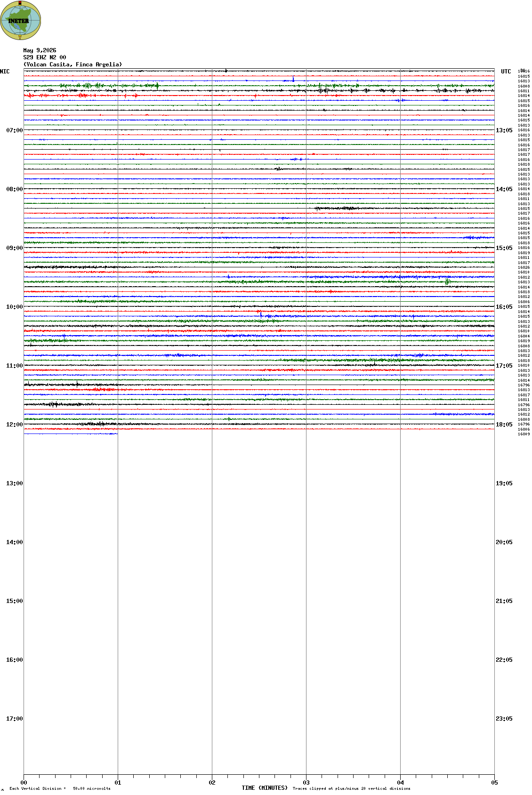Click the NIC timezone label

coord(5,72)
